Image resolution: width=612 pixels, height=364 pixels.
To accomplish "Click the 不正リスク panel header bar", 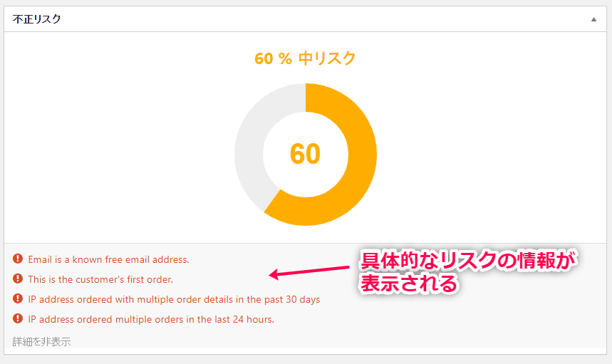I will coord(305,19).
